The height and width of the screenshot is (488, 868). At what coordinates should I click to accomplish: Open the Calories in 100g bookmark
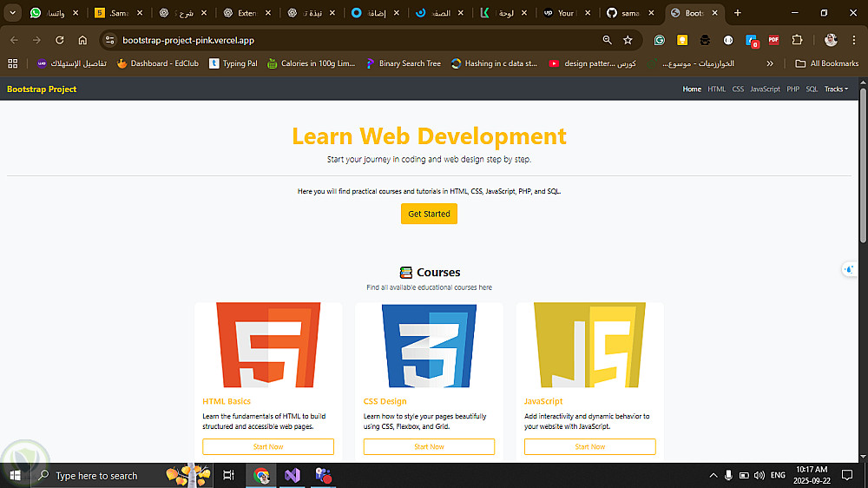point(311,63)
